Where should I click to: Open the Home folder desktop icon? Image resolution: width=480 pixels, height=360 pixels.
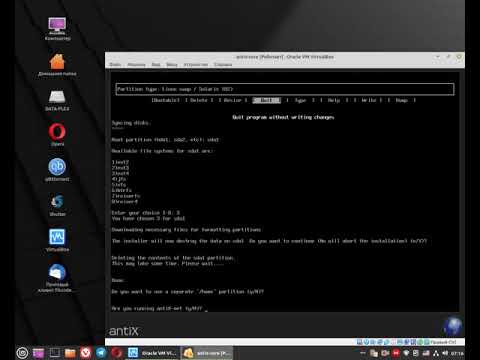[x=57, y=65]
